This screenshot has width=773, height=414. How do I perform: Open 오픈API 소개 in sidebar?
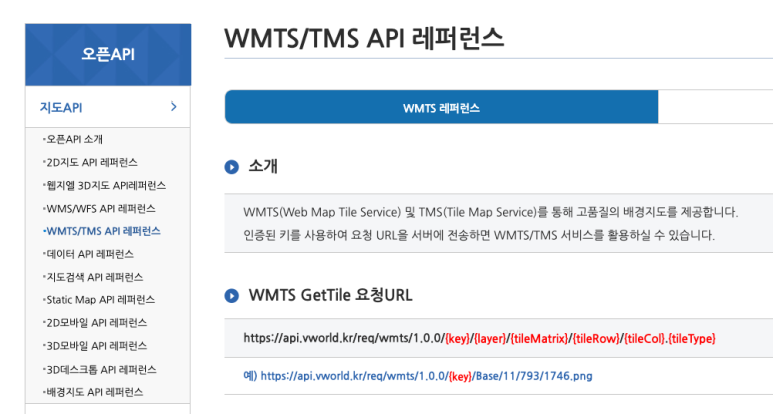coord(74,139)
